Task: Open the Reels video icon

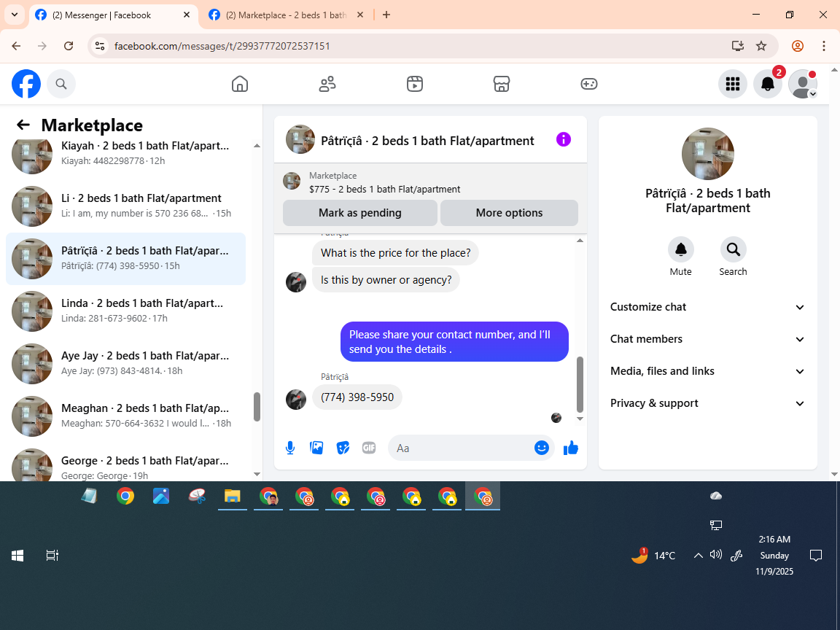Action: click(415, 84)
